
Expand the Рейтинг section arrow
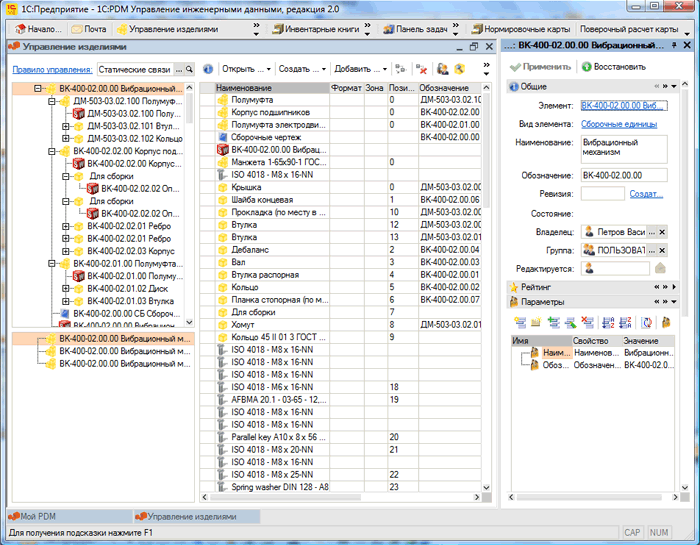tap(674, 287)
